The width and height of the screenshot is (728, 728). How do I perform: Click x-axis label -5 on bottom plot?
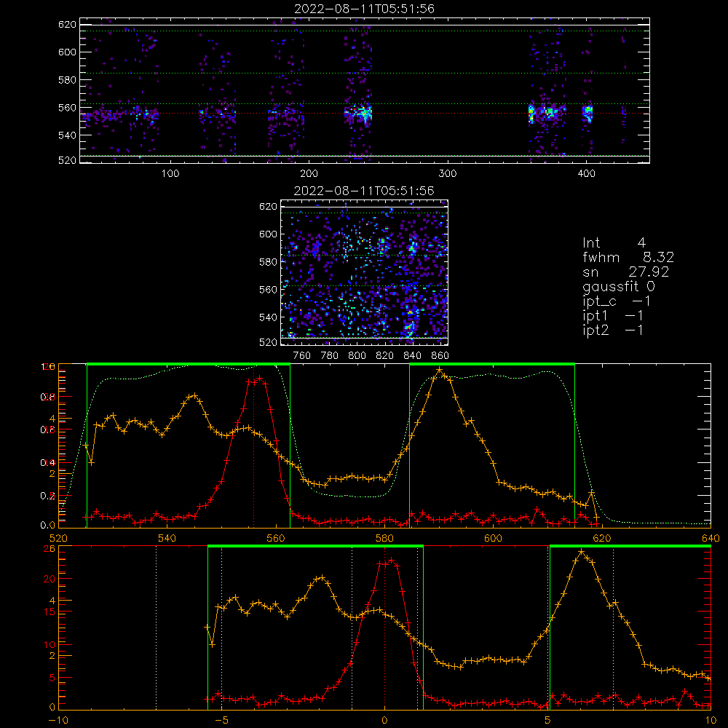click(221, 721)
